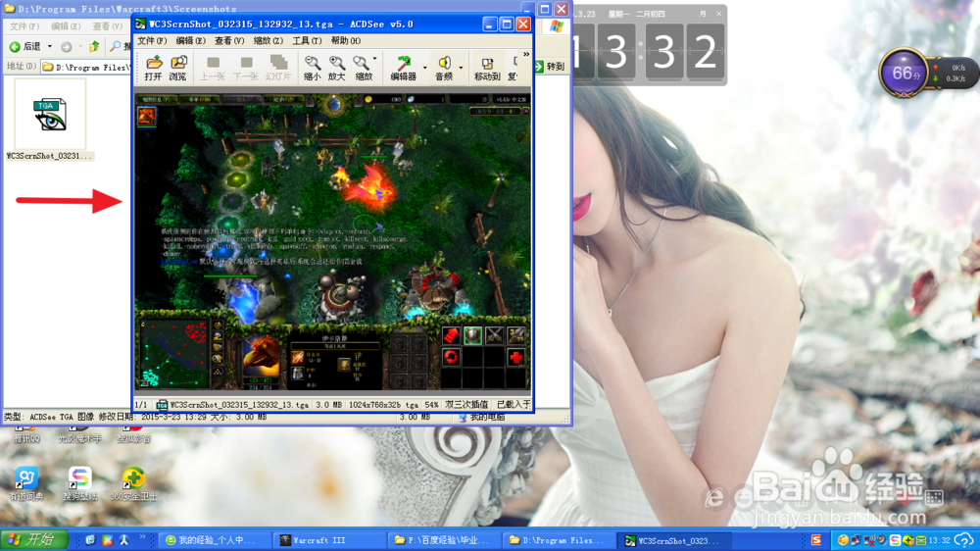Expand the quick launch chevron on the taskbar

(x=142, y=537)
